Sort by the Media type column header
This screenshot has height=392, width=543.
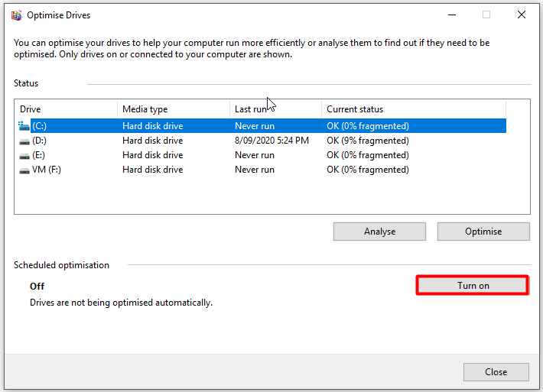pyautogui.click(x=174, y=109)
